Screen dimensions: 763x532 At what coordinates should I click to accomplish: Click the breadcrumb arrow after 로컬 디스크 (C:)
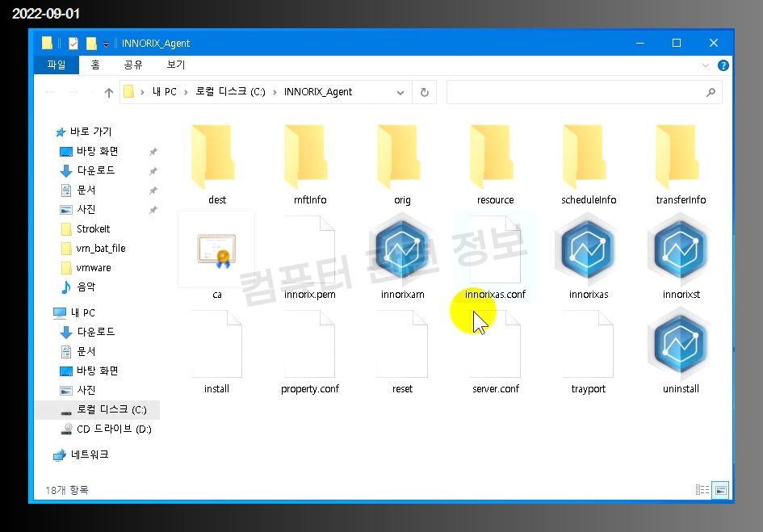[x=275, y=92]
